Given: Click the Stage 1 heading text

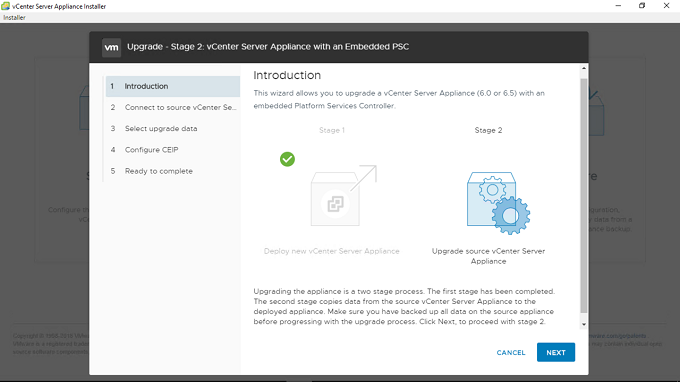Looking at the screenshot, I should click(x=332, y=130).
